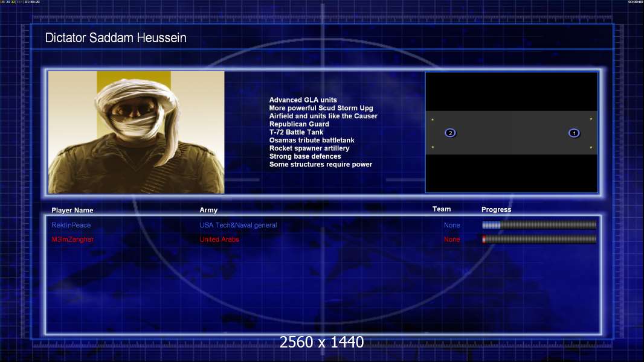Image resolution: width=644 pixels, height=362 pixels.
Task: Click start position 1 marker on minimap
Action: pyautogui.click(x=574, y=133)
